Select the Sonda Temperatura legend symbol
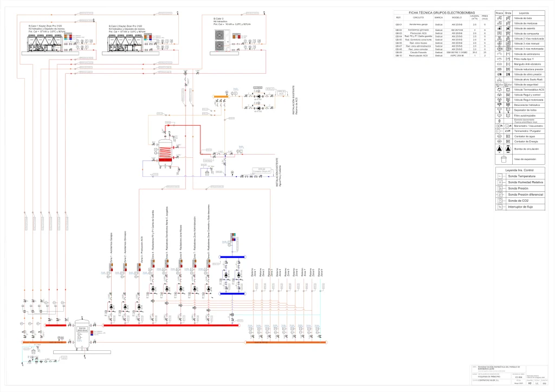 [x=500, y=176]
